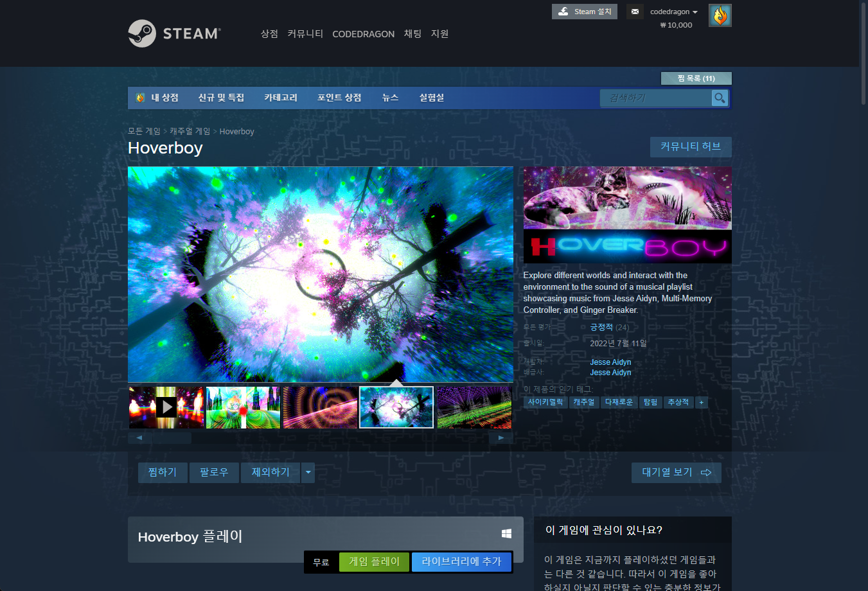Click developer Jesse Aidyn link

pos(610,362)
